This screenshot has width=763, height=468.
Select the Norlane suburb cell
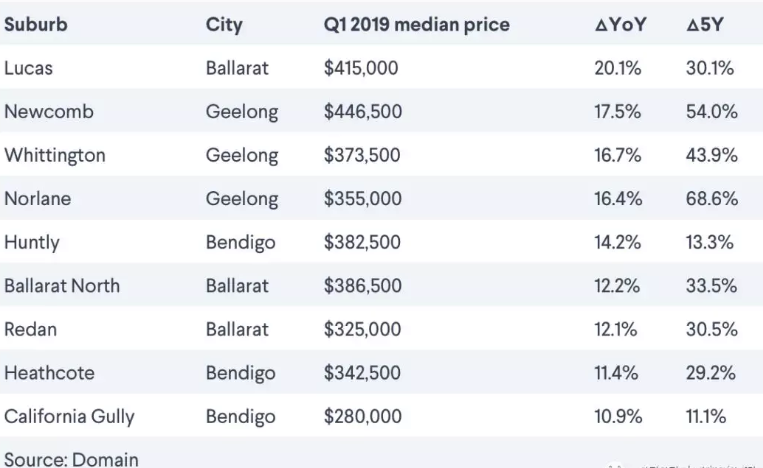point(37,198)
